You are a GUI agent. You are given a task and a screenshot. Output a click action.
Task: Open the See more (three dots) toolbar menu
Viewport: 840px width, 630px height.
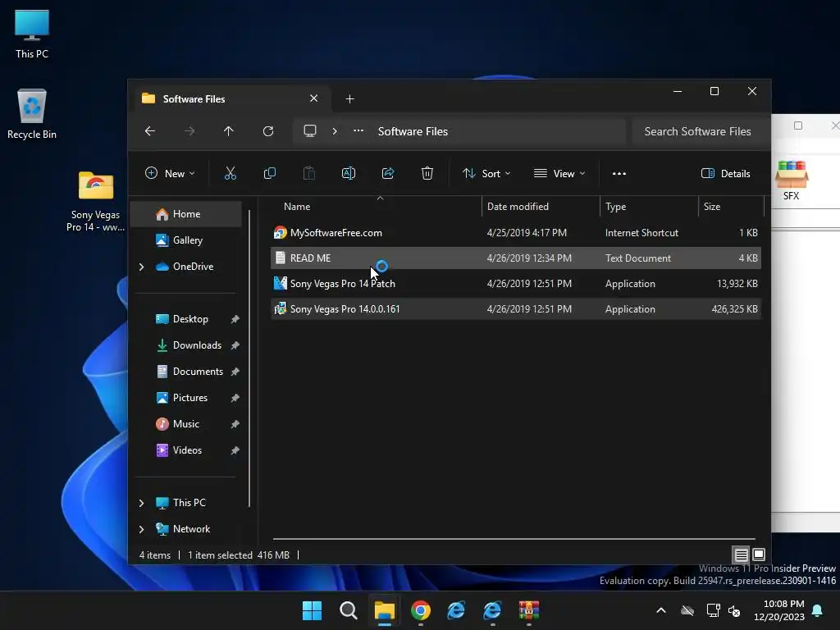pyautogui.click(x=619, y=173)
